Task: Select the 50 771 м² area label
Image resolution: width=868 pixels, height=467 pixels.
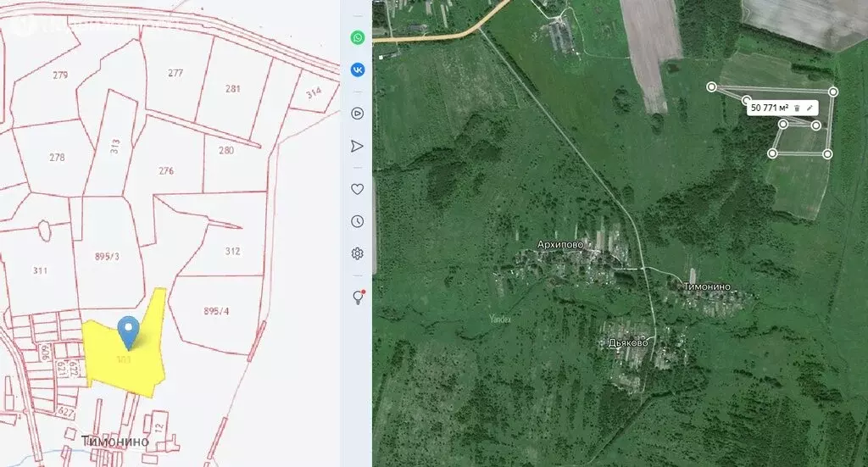Action: pyautogui.click(x=770, y=108)
